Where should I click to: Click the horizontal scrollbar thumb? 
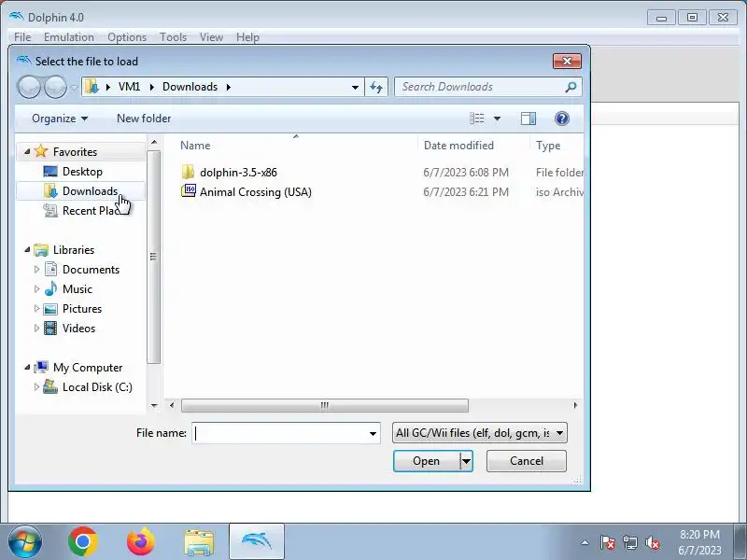click(x=325, y=405)
